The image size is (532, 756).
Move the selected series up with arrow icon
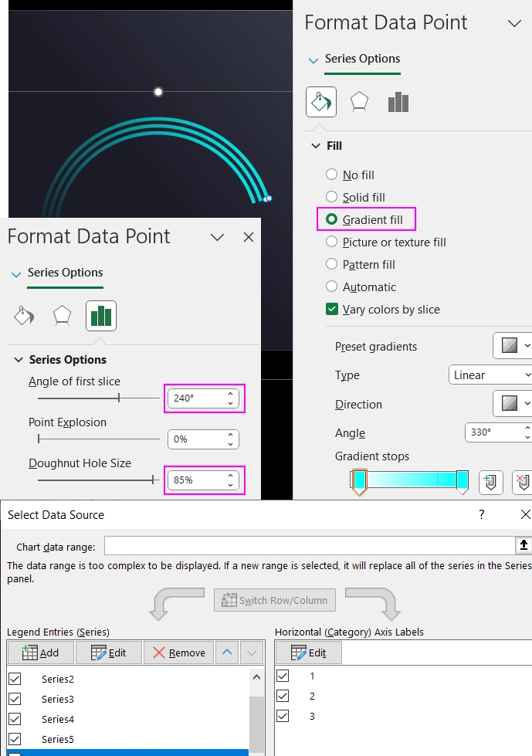coord(226,652)
